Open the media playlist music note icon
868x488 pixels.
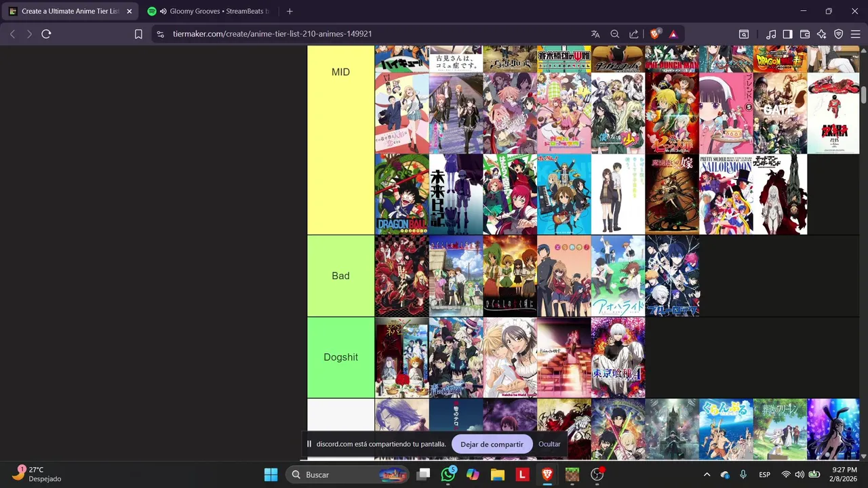[771, 34]
